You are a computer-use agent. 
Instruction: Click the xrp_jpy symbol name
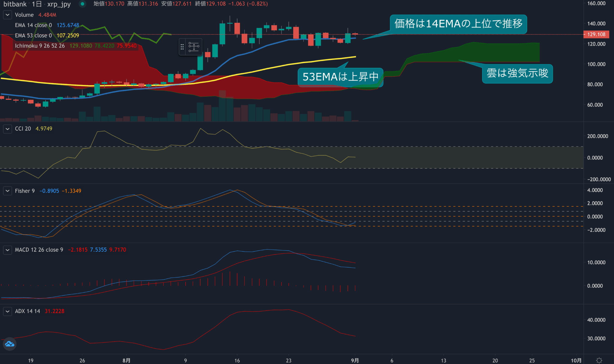click(59, 4)
